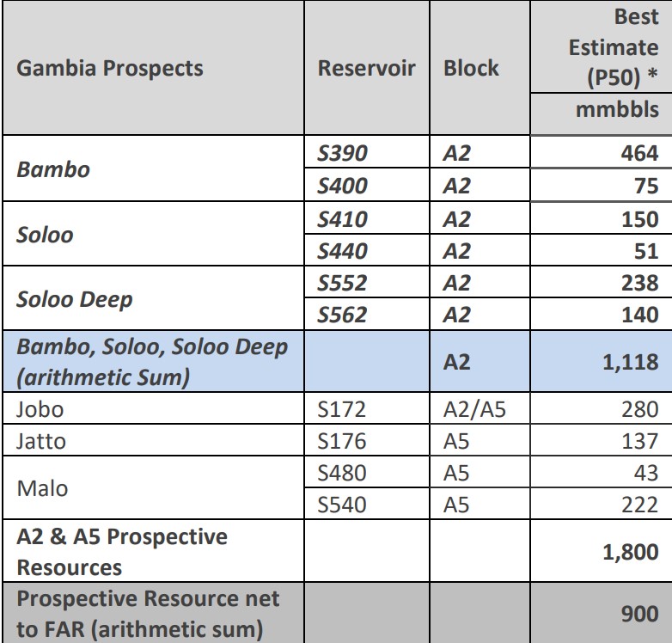
Task: Click the Jatto S176 reservoir cell
Action: point(341,441)
